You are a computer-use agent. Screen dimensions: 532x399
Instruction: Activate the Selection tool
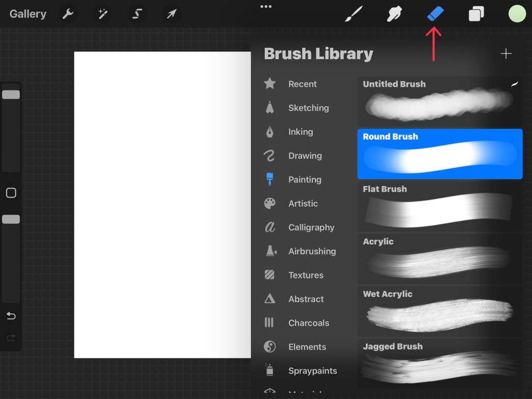coord(137,14)
